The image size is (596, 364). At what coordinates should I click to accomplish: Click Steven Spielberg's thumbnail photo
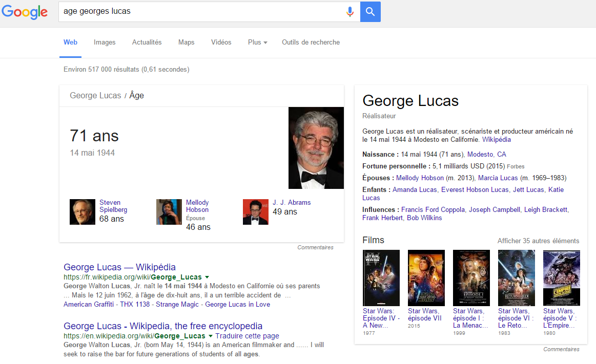click(83, 212)
